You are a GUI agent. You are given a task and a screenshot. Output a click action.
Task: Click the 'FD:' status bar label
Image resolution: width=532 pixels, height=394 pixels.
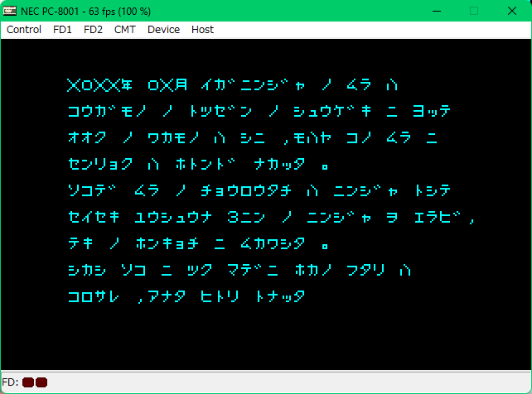(10, 382)
